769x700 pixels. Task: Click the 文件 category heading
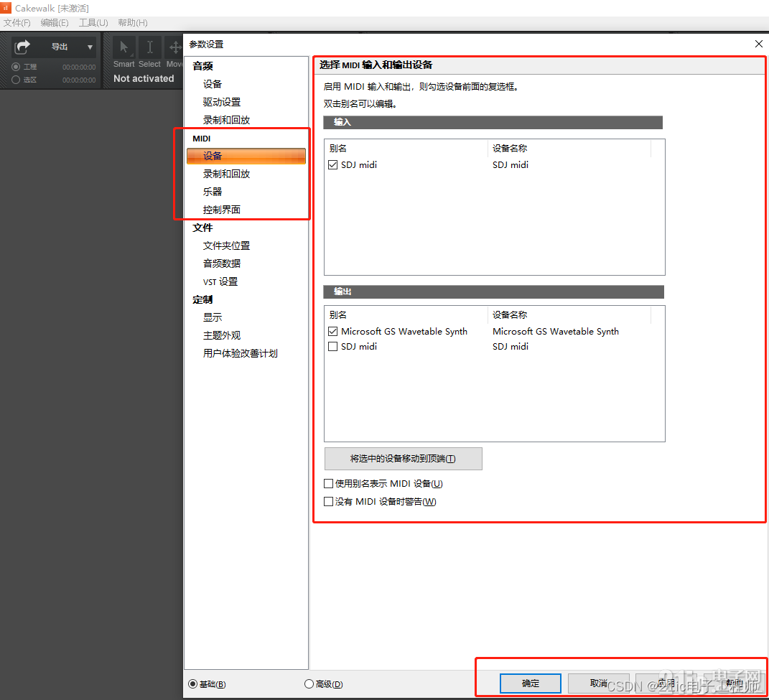click(202, 228)
